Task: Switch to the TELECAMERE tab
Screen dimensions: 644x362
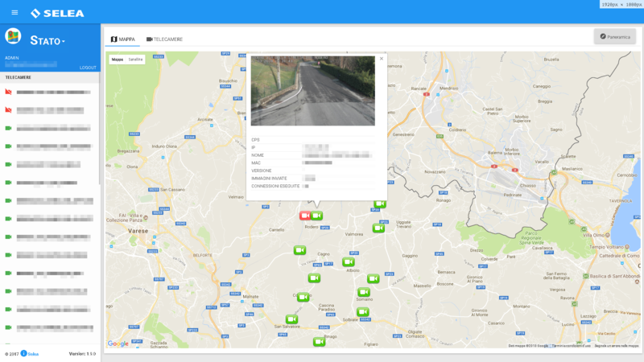Action: [164, 39]
